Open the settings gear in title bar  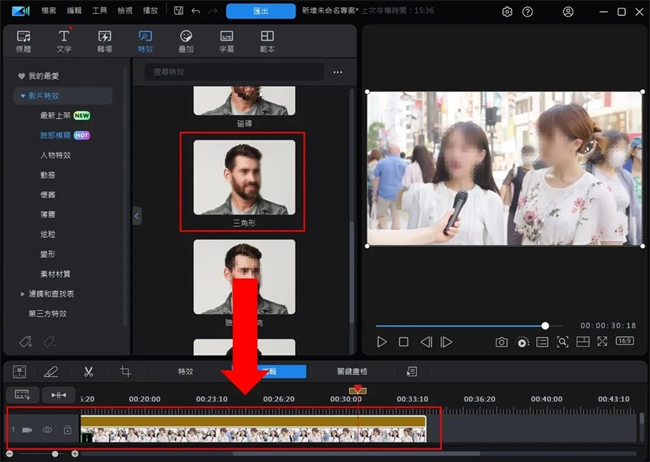coord(507,12)
